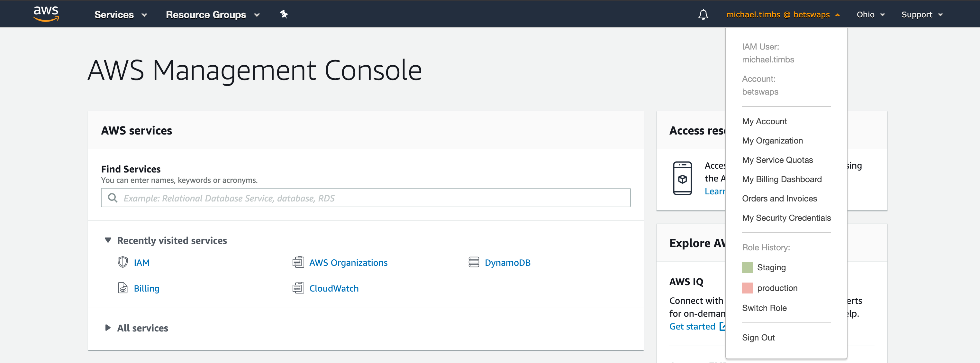This screenshot has width=980, height=363.
Task: Open the Resource Groups dropdown
Action: [212, 14]
